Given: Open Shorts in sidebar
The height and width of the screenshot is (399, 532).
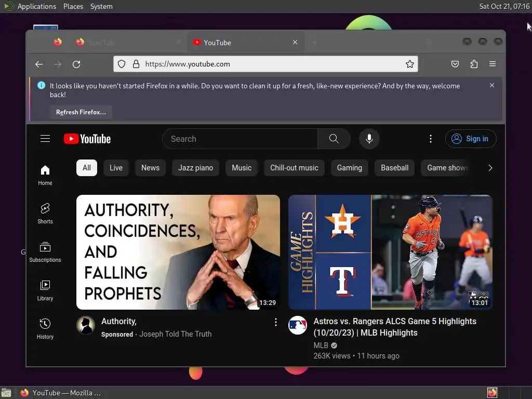Looking at the screenshot, I should (x=45, y=214).
